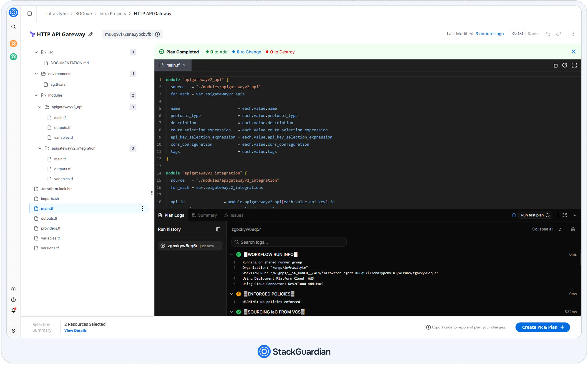Collapse the .sg folder
Image resolution: width=588 pixels, height=365 pixels.
click(x=36, y=52)
